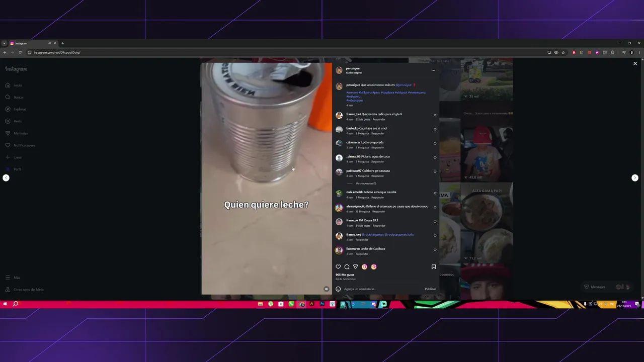The width and height of the screenshot is (644, 362).
Task: Open the three-dot options of the post
Action: [x=433, y=70]
